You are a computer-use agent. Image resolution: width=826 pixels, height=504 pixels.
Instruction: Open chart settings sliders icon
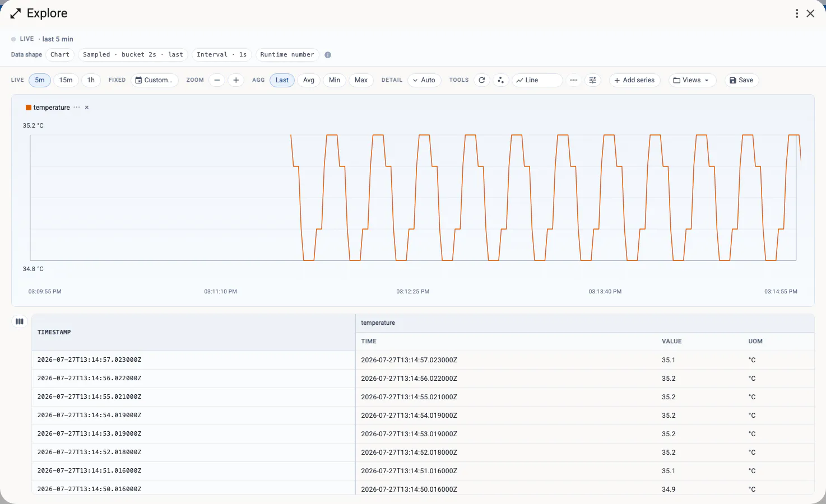pos(593,80)
